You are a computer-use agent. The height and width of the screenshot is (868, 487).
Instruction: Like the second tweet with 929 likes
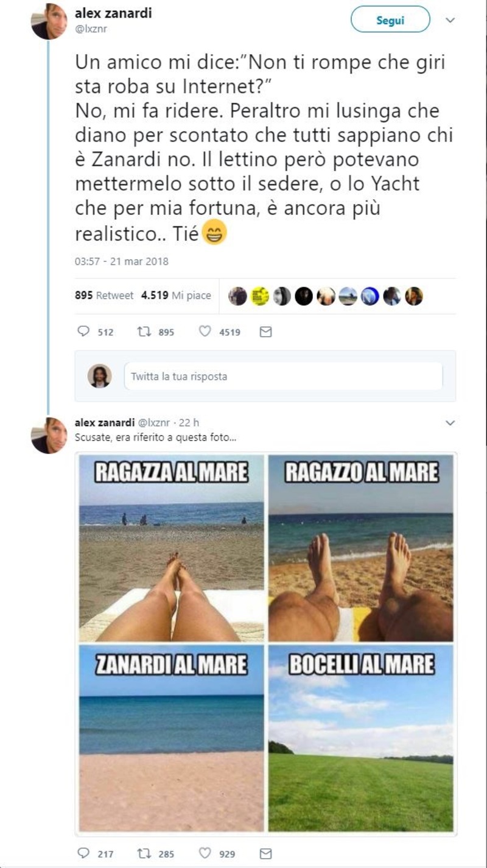[205, 853]
